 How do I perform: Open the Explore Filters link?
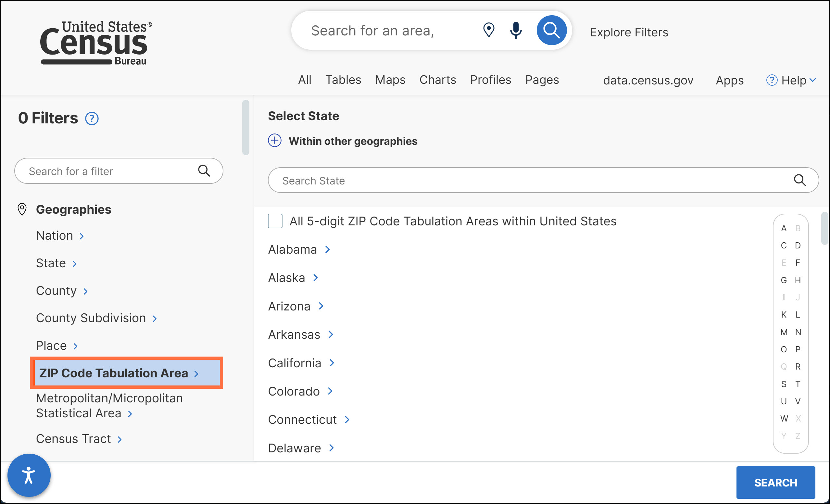tap(629, 32)
